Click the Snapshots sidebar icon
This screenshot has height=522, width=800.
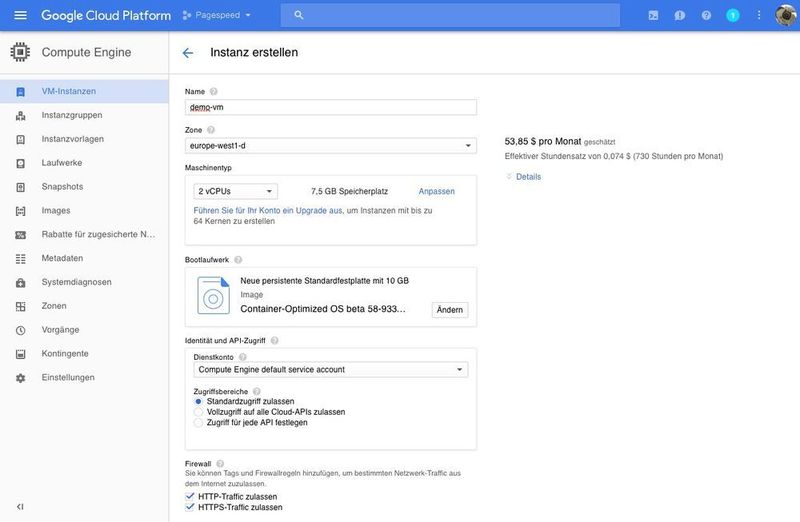tap(20, 187)
